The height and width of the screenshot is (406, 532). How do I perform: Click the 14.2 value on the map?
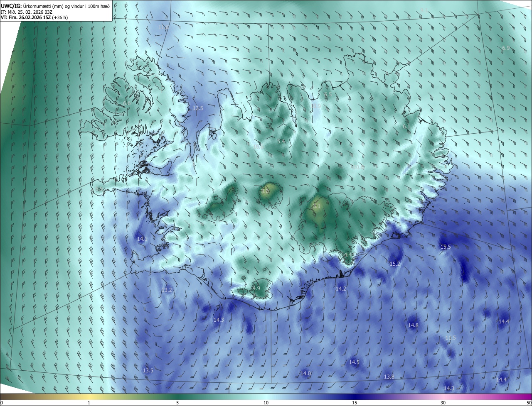[341, 289]
